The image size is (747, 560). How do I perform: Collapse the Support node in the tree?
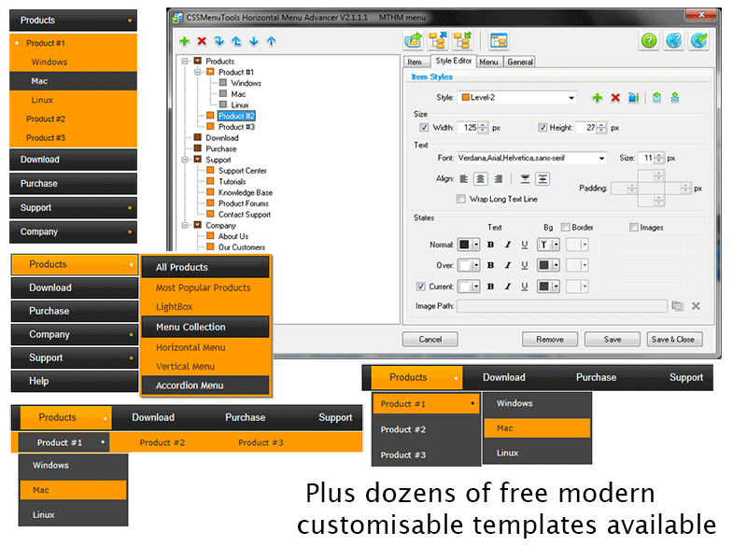[187, 160]
